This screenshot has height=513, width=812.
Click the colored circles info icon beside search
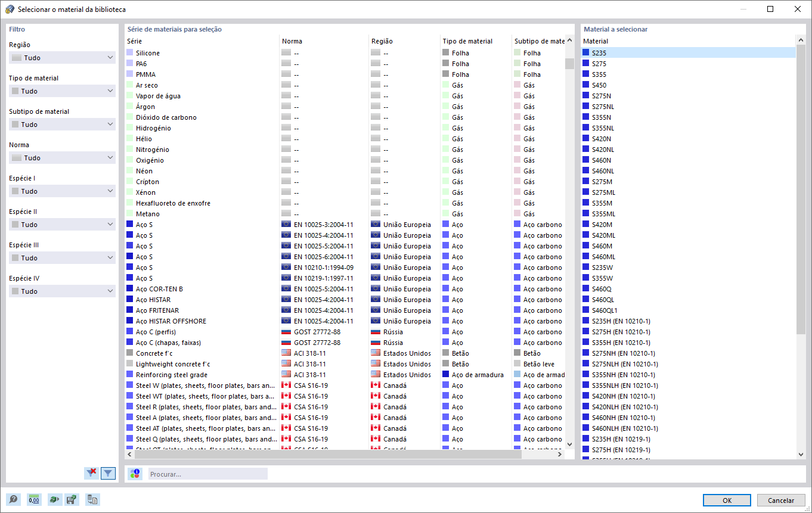(135, 474)
